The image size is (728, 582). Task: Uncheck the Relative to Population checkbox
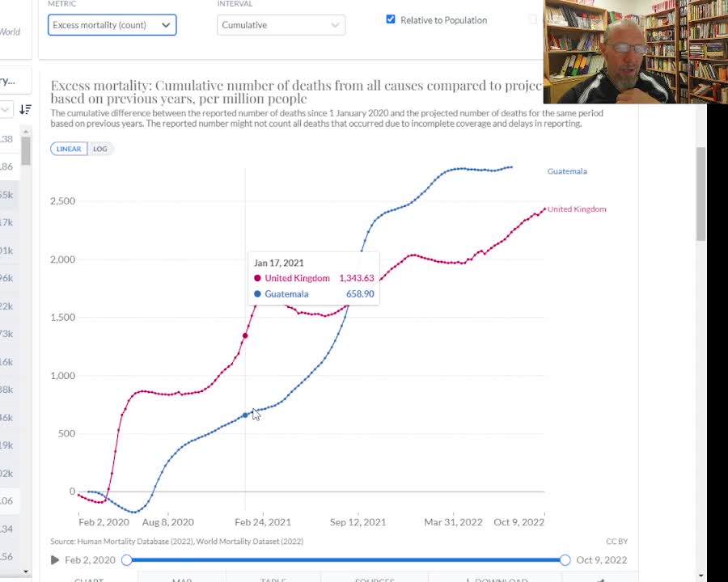tap(391, 19)
